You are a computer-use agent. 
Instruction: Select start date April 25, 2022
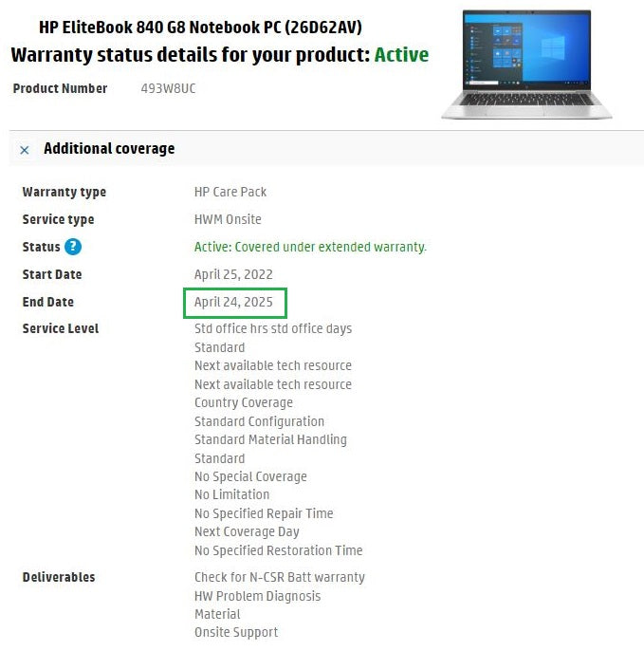pos(233,274)
